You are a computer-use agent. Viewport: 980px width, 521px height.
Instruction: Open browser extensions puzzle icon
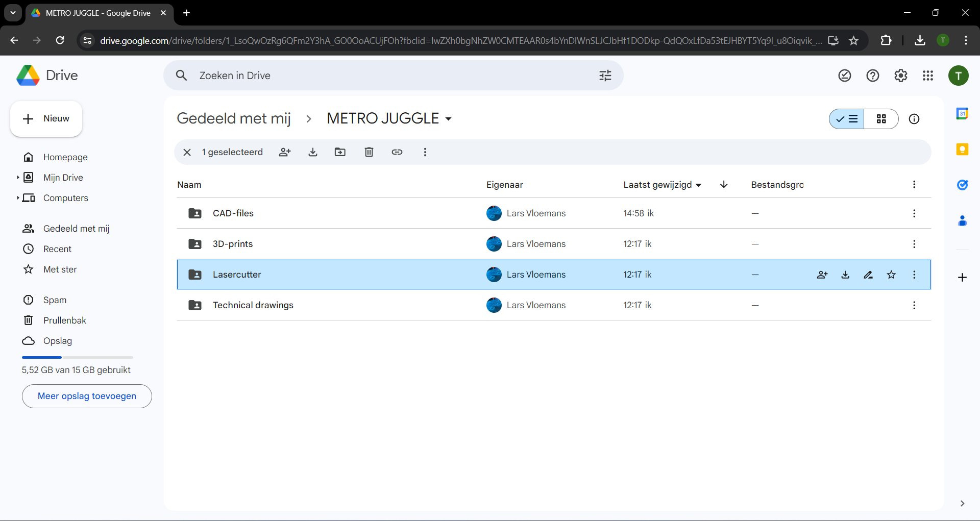[x=886, y=40]
